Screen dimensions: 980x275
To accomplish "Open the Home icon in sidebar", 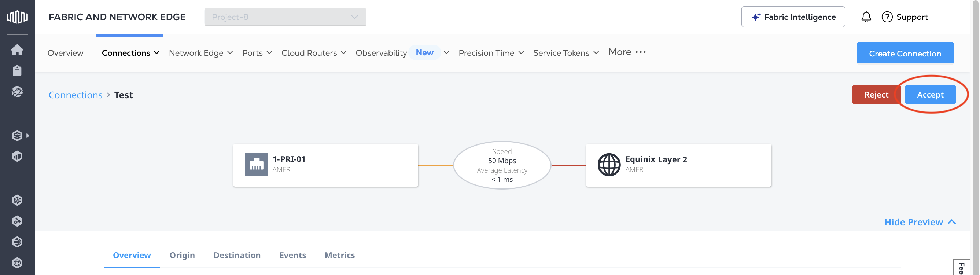I will [x=17, y=50].
